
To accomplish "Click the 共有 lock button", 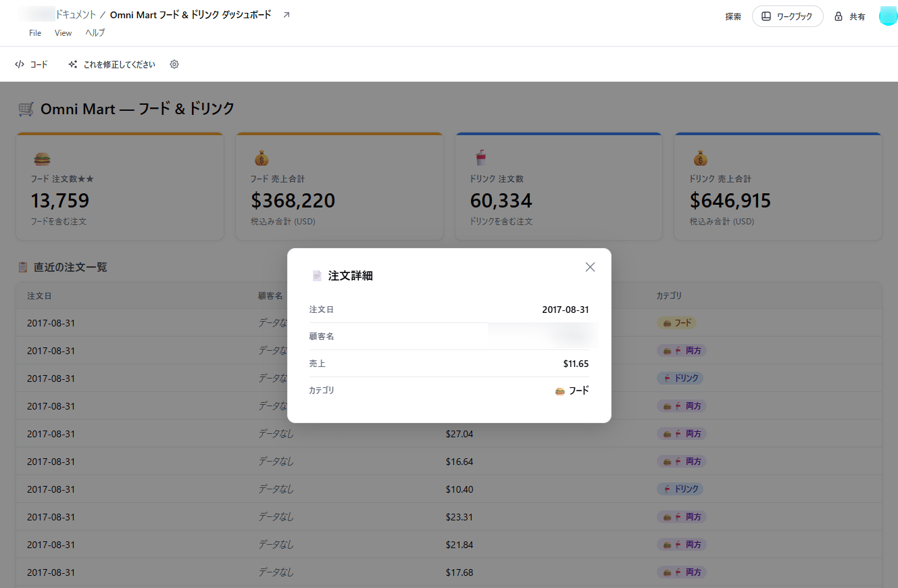I will (x=850, y=16).
